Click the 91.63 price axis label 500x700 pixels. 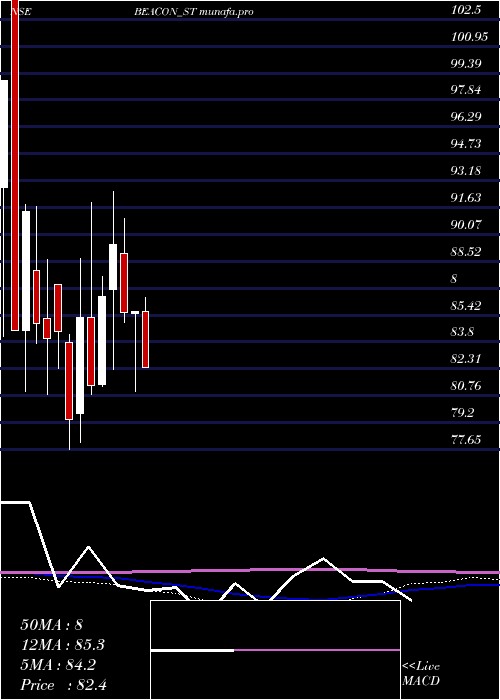coord(466,198)
